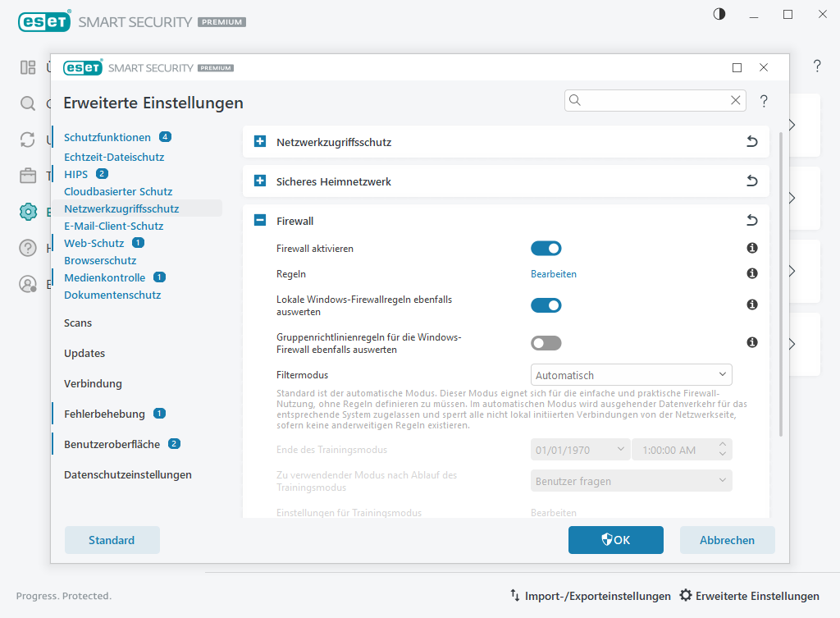Click Bearbeiten link next to Regeln
Viewport: 840px width, 618px height.
pos(554,274)
